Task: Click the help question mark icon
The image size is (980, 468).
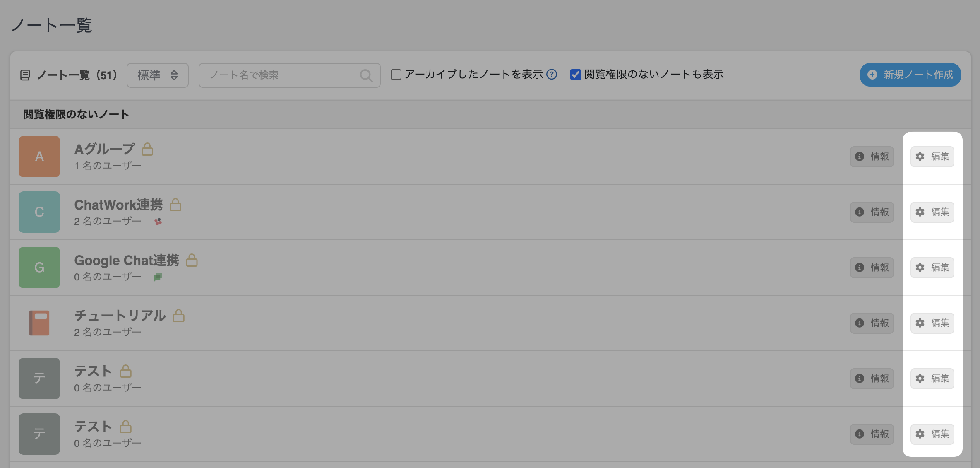Action: click(552, 74)
